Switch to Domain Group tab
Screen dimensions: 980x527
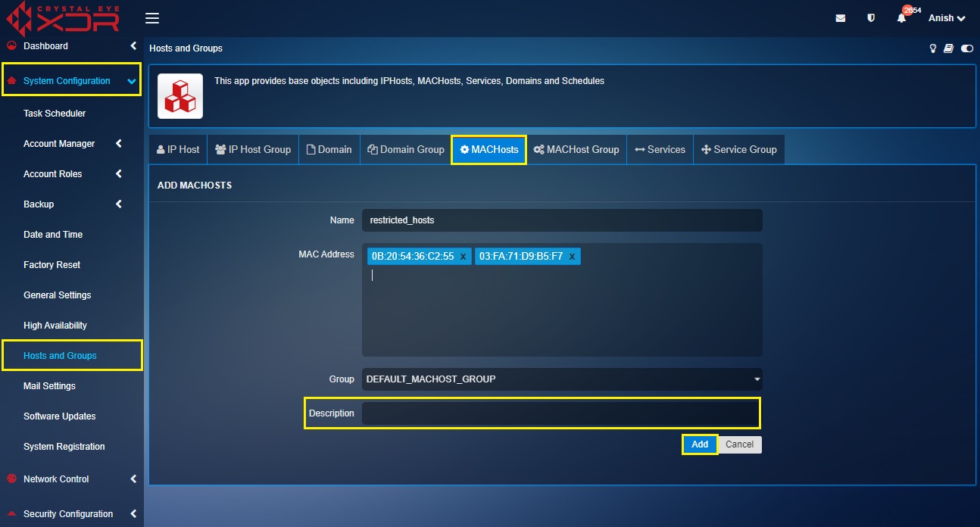point(406,150)
